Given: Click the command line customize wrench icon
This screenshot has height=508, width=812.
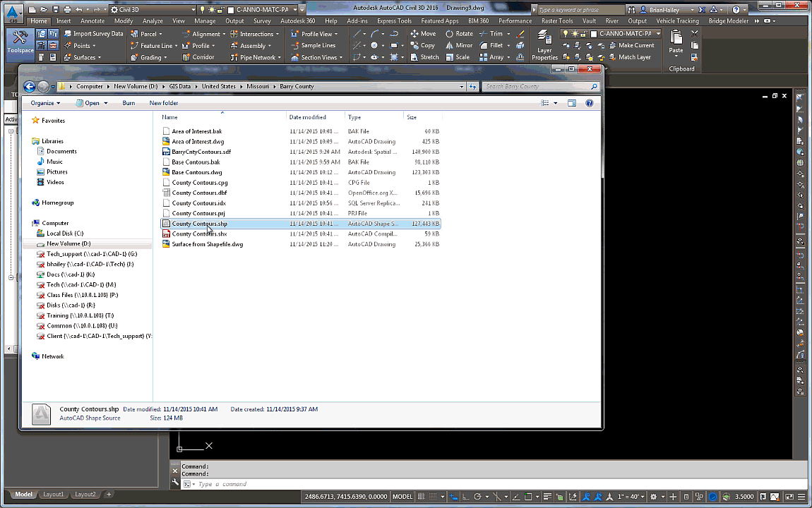Looking at the screenshot, I should click(x=175, y=482).
